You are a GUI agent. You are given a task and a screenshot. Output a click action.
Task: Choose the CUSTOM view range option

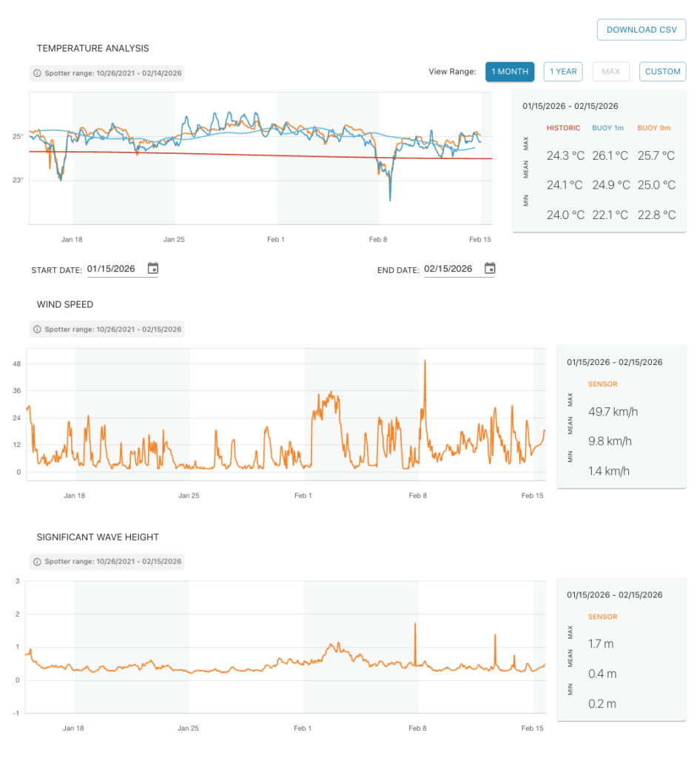(x=662, y=72)
